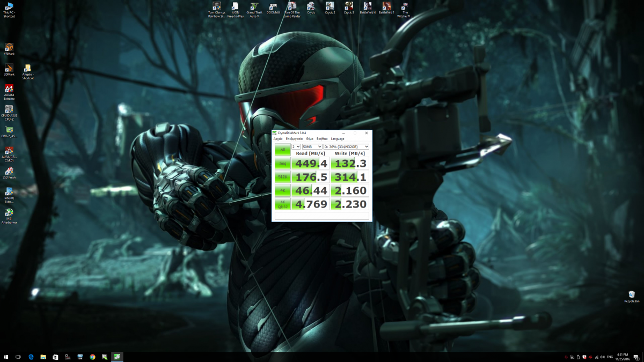Image resolution: width=644 pixels, height=362 pixels.
Task: Open File Explorer from the taskbar
Action: 43,357
